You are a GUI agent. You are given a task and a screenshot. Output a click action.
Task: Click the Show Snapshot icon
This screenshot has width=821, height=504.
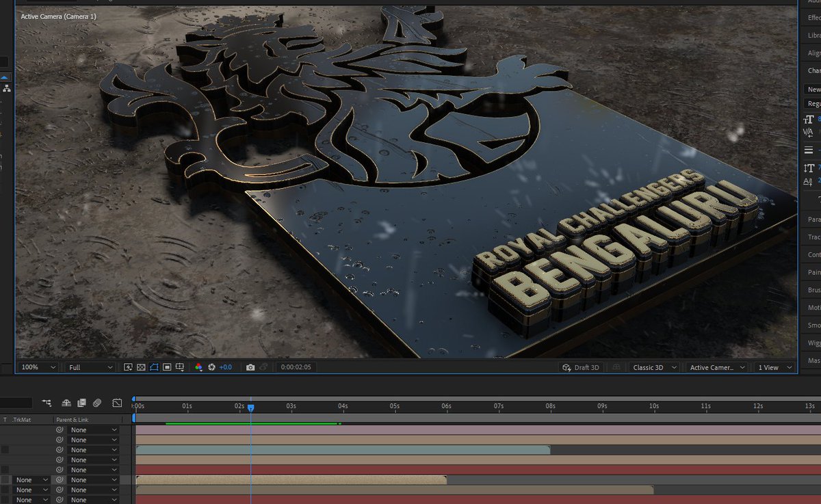point(263,367)
